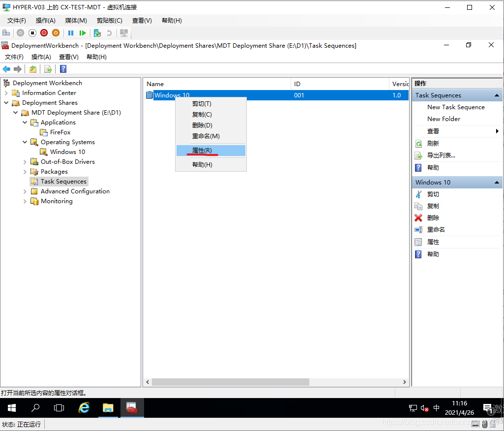Choose 剪切(T) from the context menu
The width and height of the screenshot is (504, 431).
(x=211, y=104)
